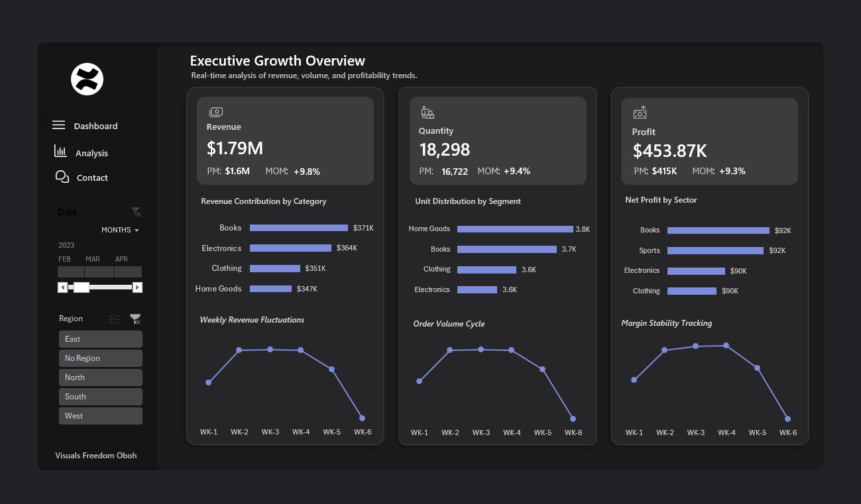This screenshot has height=504, width=861.
Task: Go to the Analysis page
Action: pyautogui.click(x=91, y=153)
